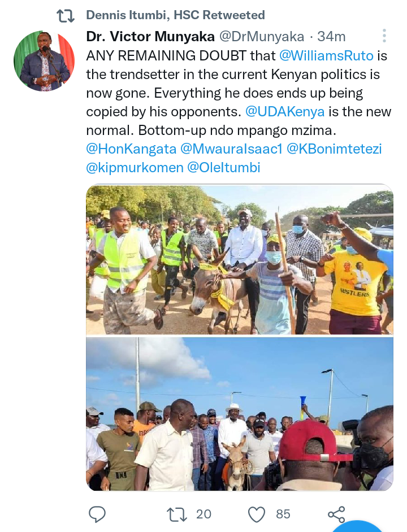The image size is (407, 532).
Task: Open the donkey crowd photo at top
Action: [240, 260]
